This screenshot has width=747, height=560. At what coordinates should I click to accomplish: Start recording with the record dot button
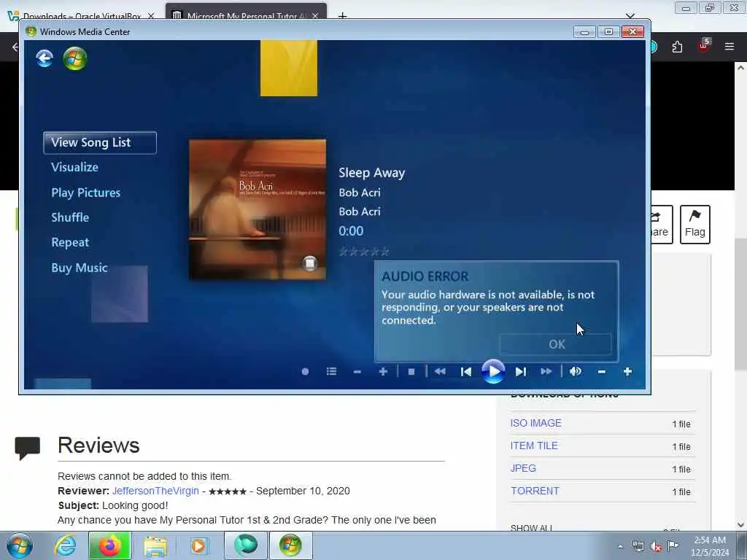coord(306,371)
